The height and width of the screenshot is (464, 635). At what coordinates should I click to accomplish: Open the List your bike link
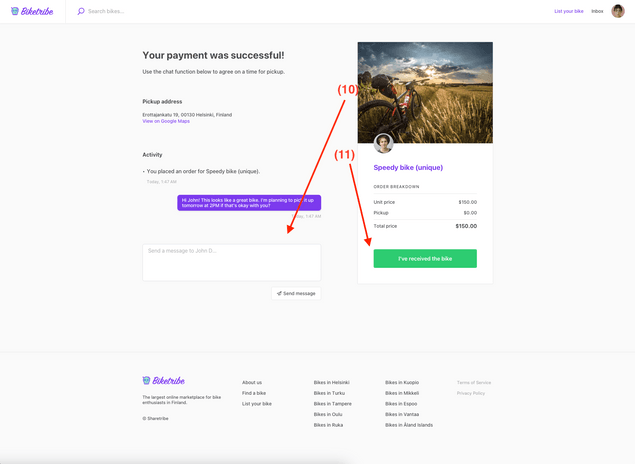coord(568,11)
